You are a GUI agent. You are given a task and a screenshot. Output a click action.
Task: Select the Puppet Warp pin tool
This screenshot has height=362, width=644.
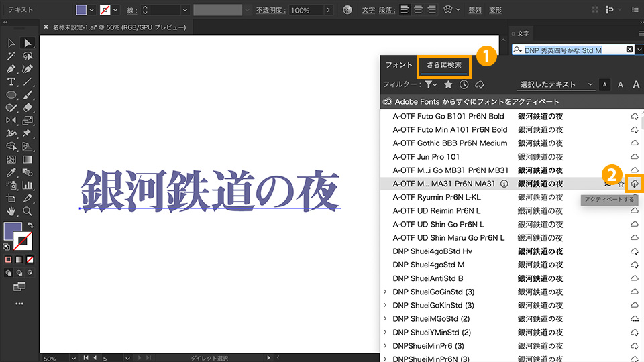pos(28,133)
